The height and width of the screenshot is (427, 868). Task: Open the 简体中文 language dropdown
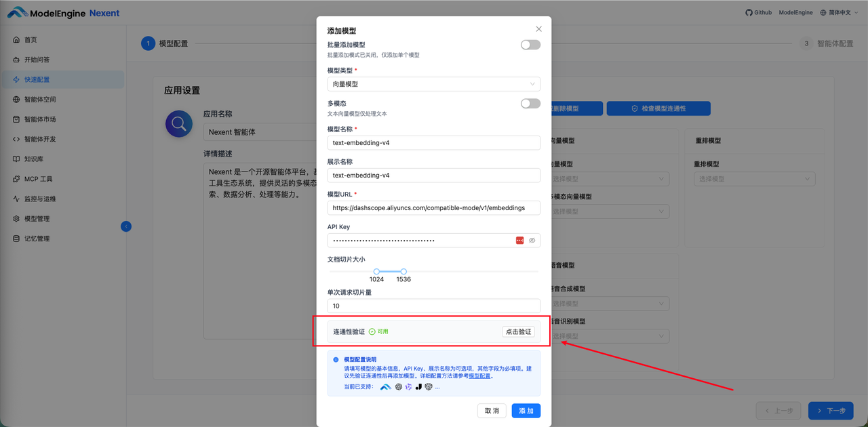[839, 12]
